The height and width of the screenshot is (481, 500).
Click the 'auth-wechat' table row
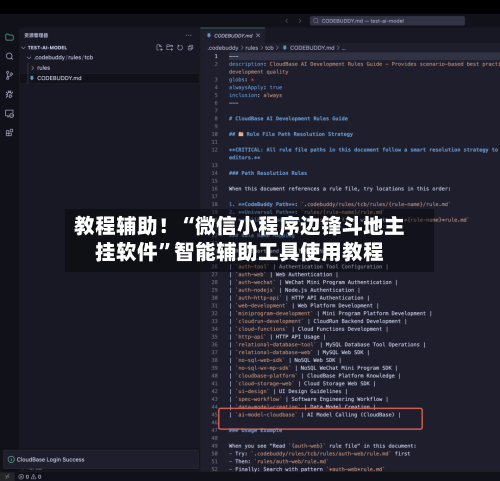(x=313, y=282)
